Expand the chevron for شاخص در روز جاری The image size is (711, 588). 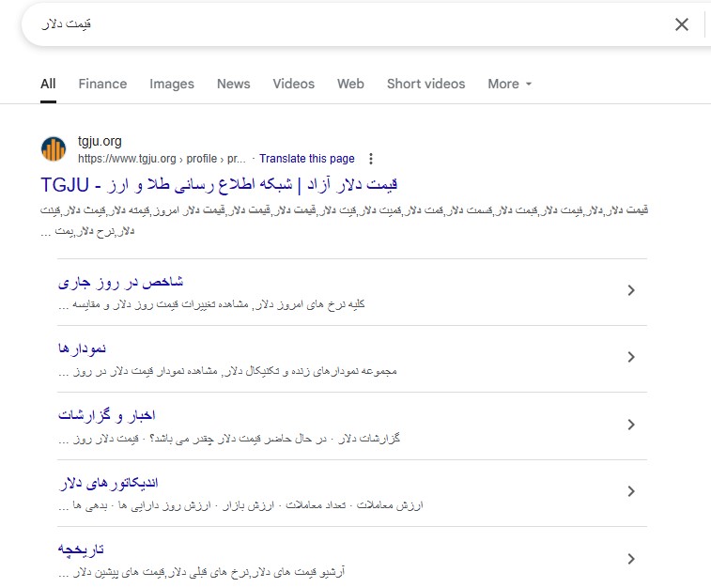click(631, 290)
